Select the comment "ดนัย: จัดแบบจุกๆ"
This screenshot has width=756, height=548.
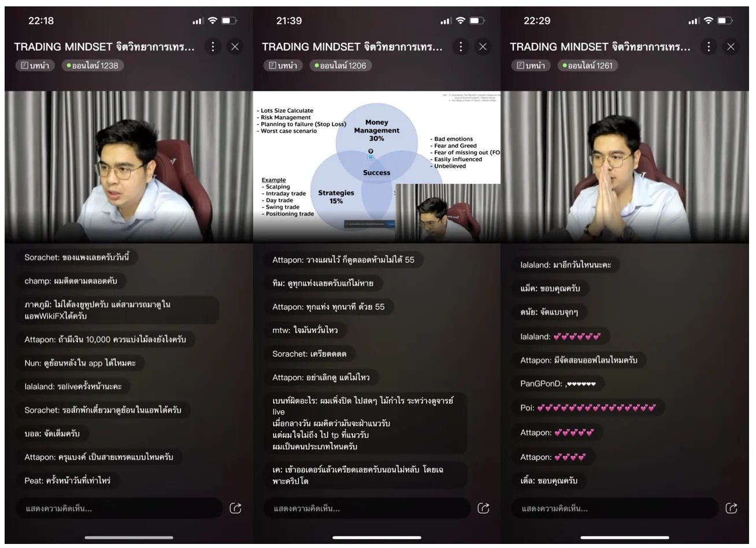(x=549, y=312)
